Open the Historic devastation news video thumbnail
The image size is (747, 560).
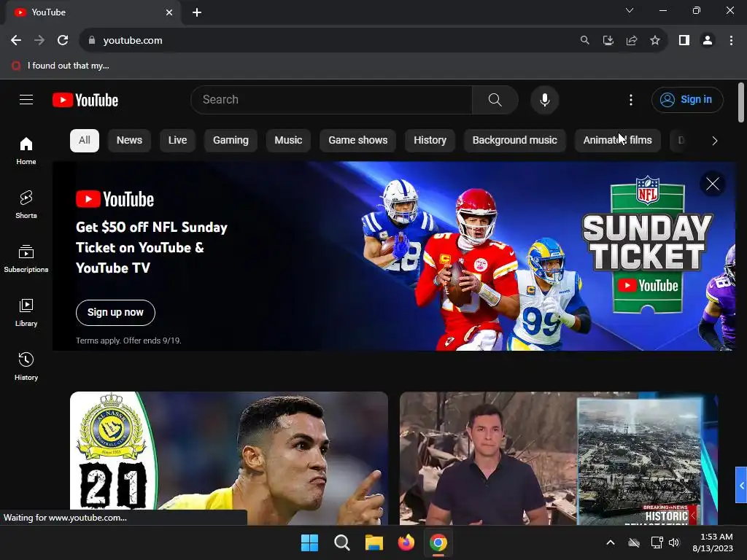[x=558, y=458]
